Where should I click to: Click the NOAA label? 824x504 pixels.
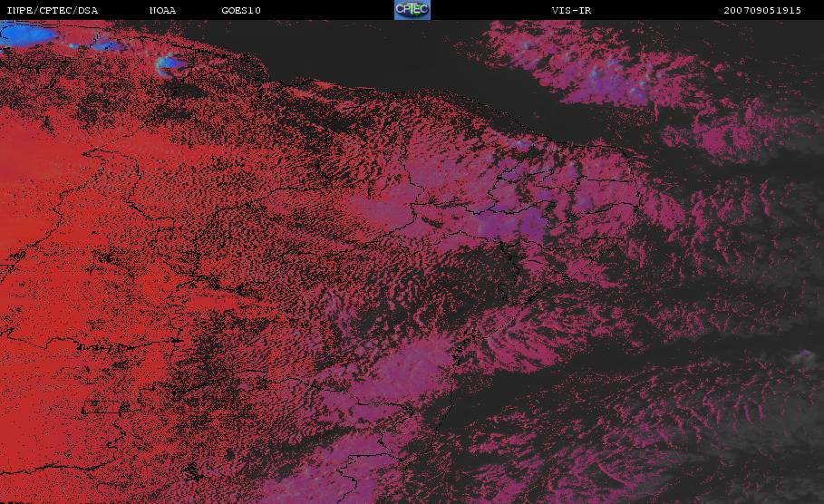[x=162, y=11]
